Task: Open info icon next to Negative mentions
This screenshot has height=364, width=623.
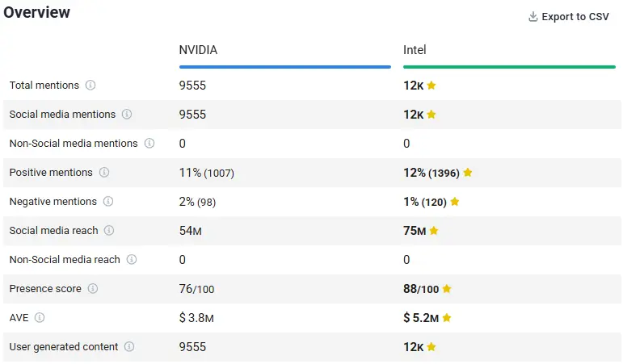Action: (108, 201)
